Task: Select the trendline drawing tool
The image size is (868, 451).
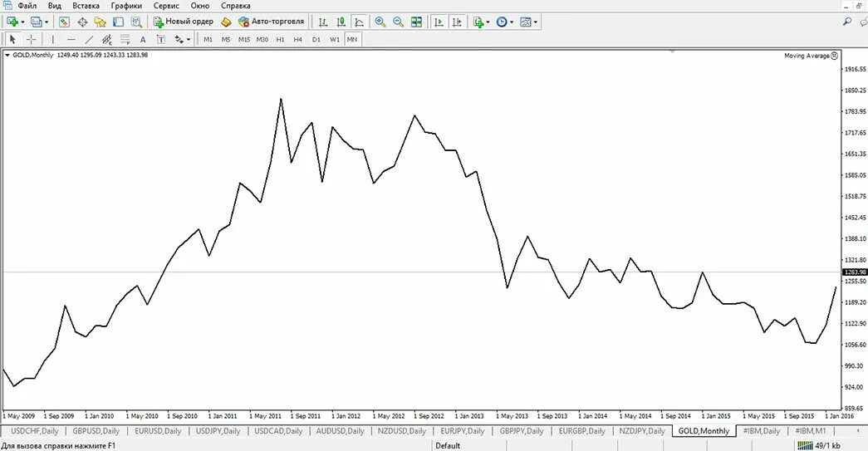Action: coord(89,39)
